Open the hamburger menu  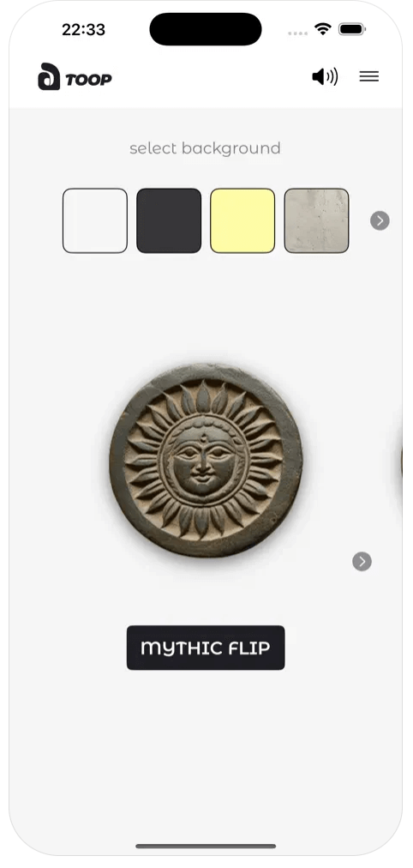tap(368, 76)
